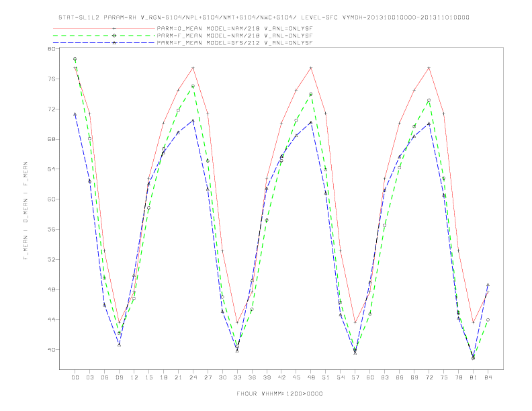The height and width of the screenshot is (411, 532).
Task: Click y-axis tick label 76
Action: pos(52,79)
